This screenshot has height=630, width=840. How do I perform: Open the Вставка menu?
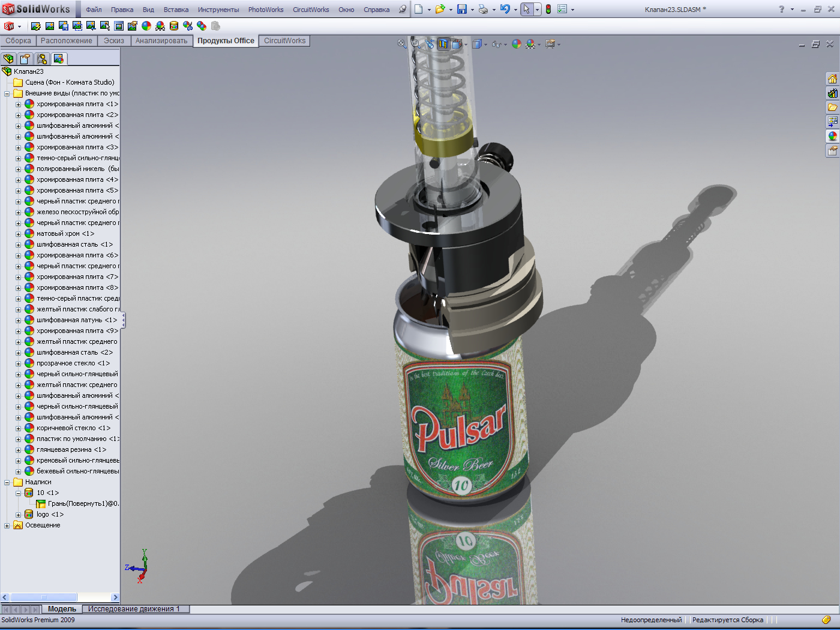click(176, 10)
